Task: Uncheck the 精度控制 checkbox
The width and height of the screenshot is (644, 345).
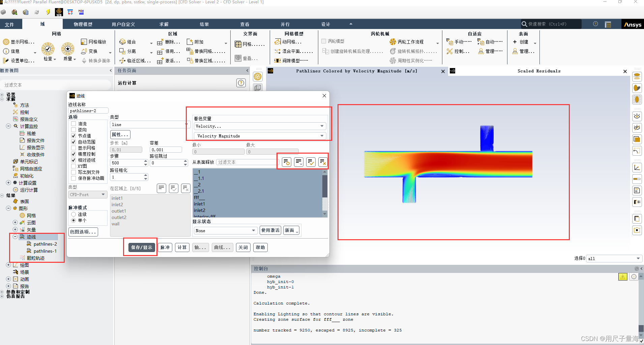Action: click(x=74, y=154)
